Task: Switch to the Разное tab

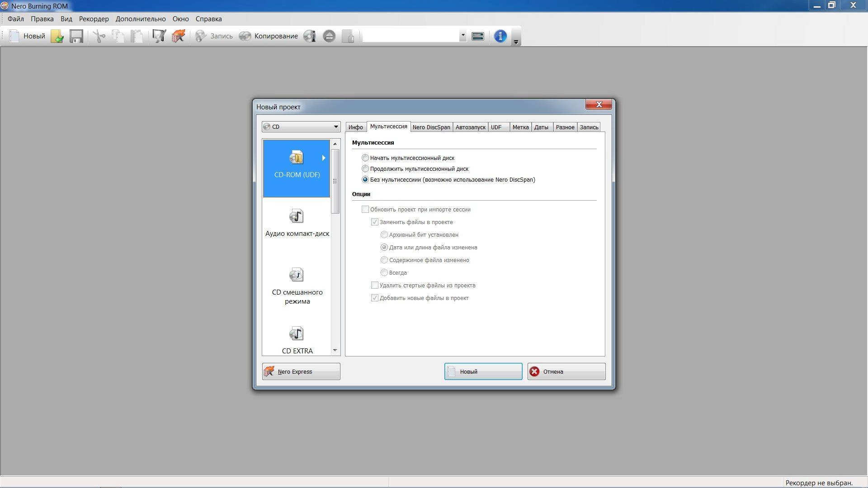Action: 565,127
